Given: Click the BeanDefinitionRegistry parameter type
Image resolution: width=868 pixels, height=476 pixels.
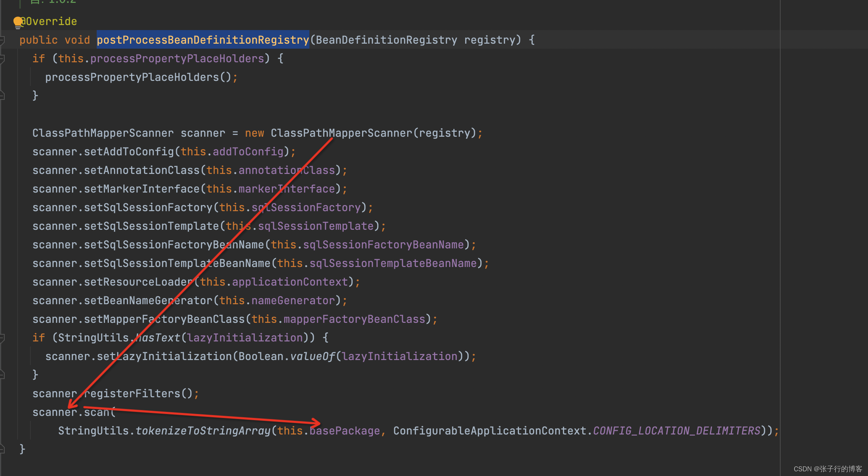Looking at the screenshot, I should [386, 40].
